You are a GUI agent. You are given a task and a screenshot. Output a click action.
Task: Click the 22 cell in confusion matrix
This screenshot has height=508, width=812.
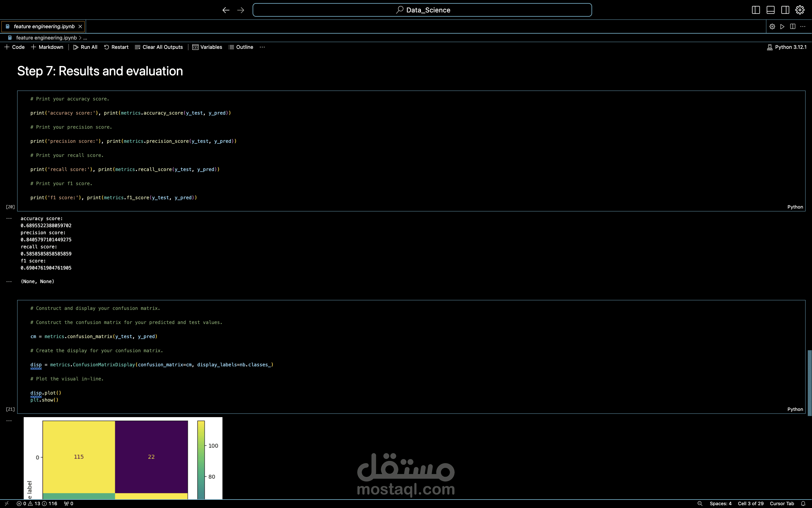(x=151, y=457)
